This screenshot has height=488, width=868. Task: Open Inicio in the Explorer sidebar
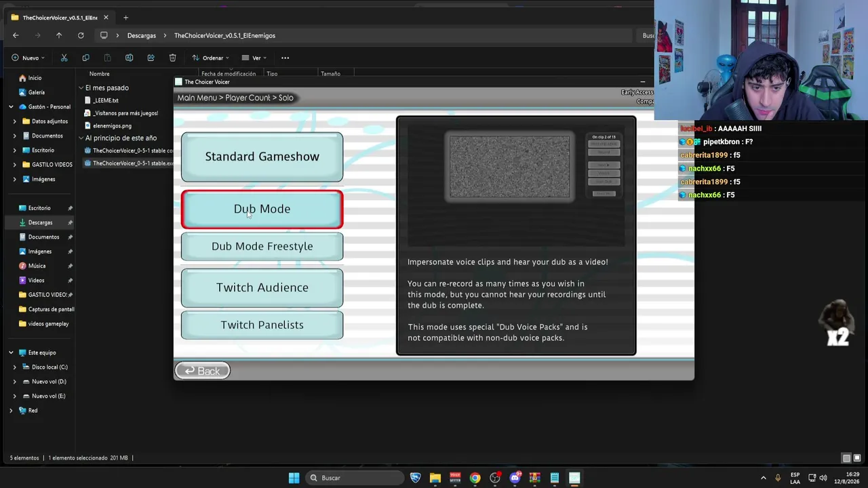point(30,78)
